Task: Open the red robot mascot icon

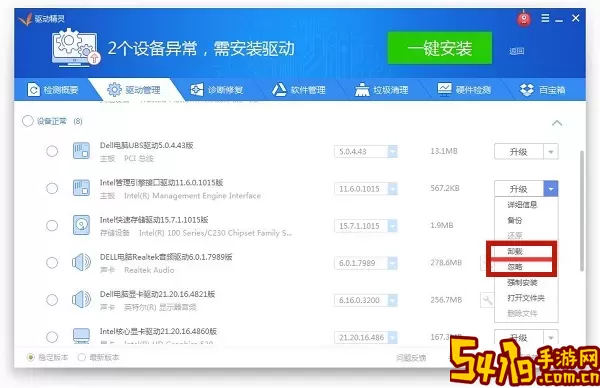Action: (x=524, y=18)
